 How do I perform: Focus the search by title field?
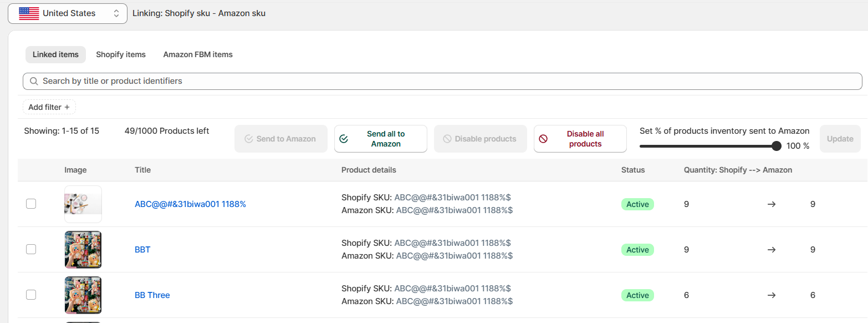(442, 81)
